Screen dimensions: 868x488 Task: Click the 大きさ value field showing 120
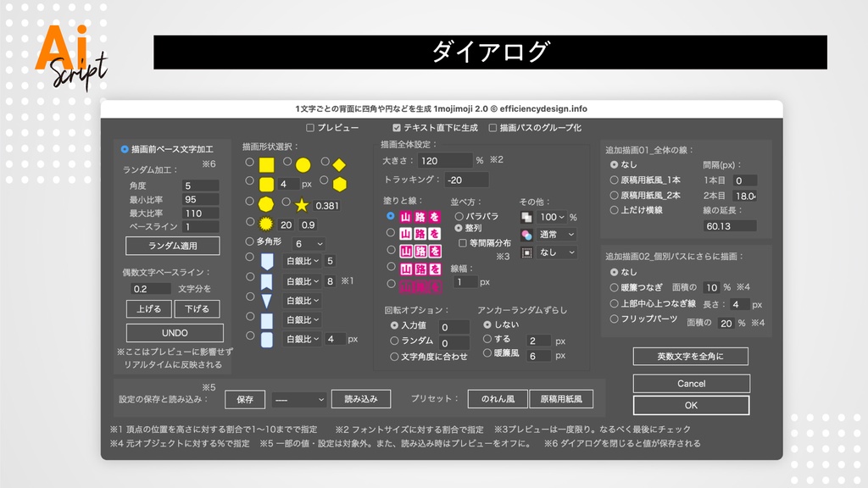(444, 161)
